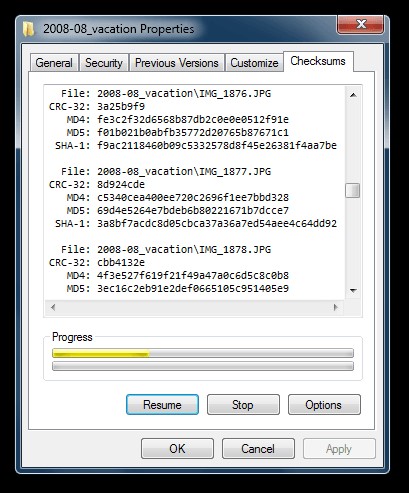Viewport: 409px width, 493px height.
Task: Stop the checksum calculation
Action: [x=243, y=405]
